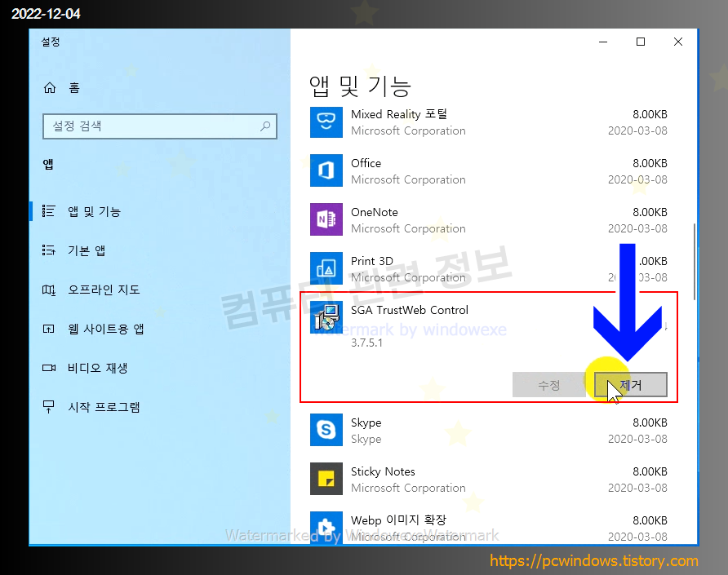
Task: Select the Webp 이미지 확장 entry name
Action: (398, 520)
